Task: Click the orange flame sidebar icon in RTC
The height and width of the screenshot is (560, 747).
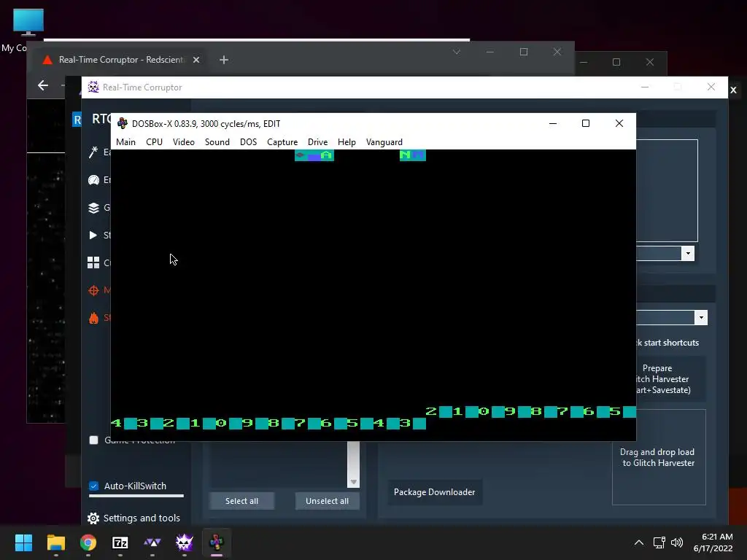Action: 93,318
